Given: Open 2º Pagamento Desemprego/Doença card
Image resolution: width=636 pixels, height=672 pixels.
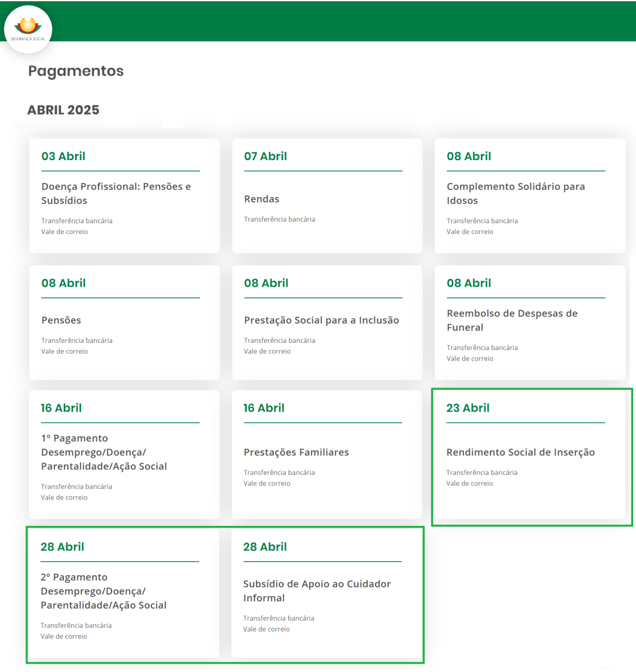Looking at the screenshot, I should pos(124,593).
